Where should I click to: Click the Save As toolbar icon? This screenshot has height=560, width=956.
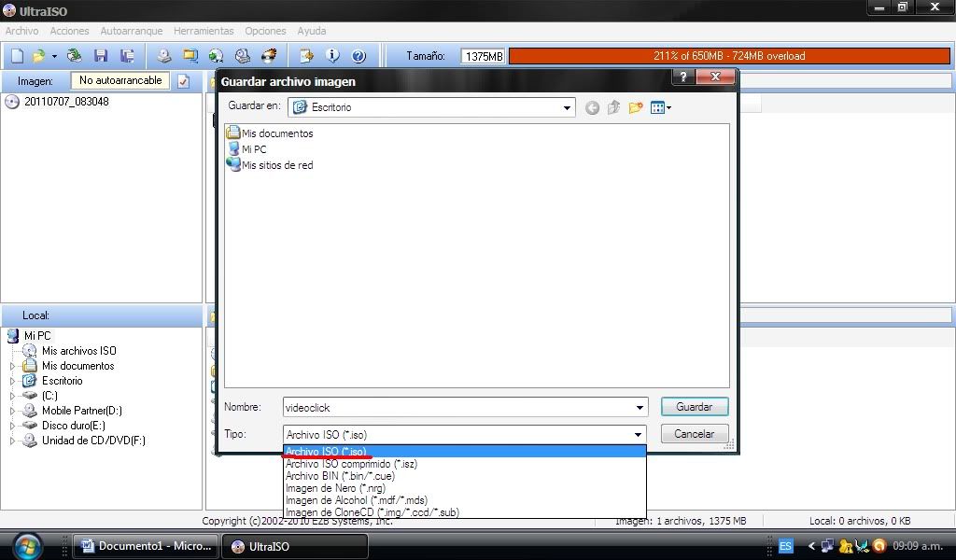(x=127, y=56)
